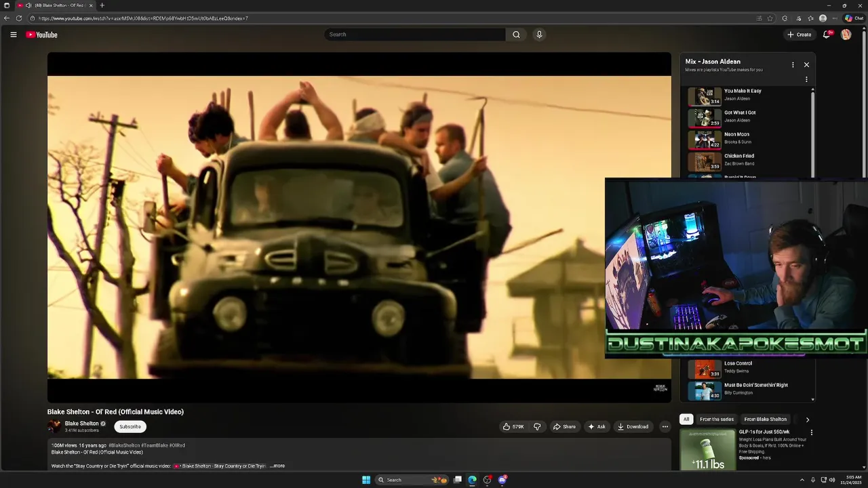This screenshot has width=868, height=488.
Task: Open #BlakeShelton hashtag link
Action: point(124,445)
